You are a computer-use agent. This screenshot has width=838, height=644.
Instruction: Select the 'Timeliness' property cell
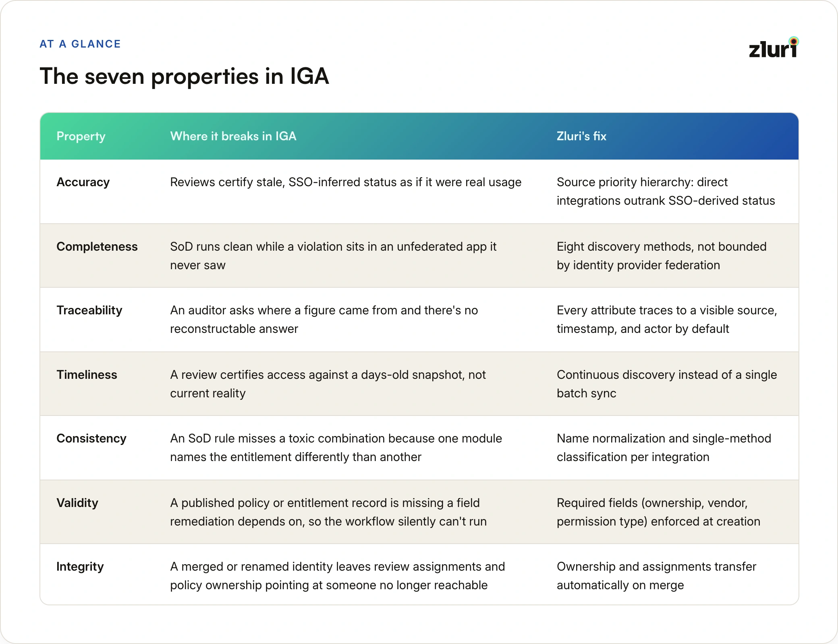[87, 375]
